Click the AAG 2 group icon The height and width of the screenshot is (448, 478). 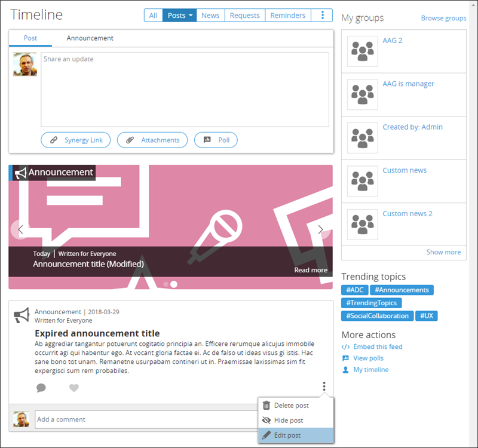click(362, 51)
